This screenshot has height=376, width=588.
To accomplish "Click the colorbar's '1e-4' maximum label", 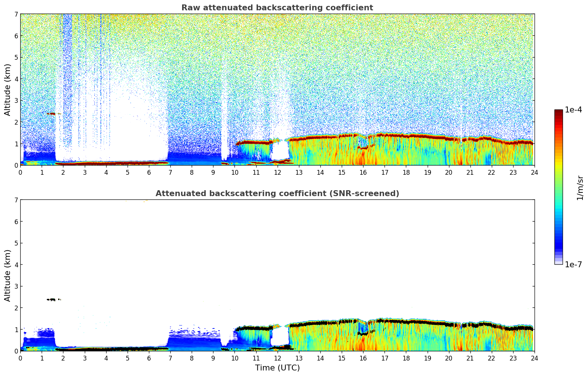I will pyautogui.click(x=573, y=110).
